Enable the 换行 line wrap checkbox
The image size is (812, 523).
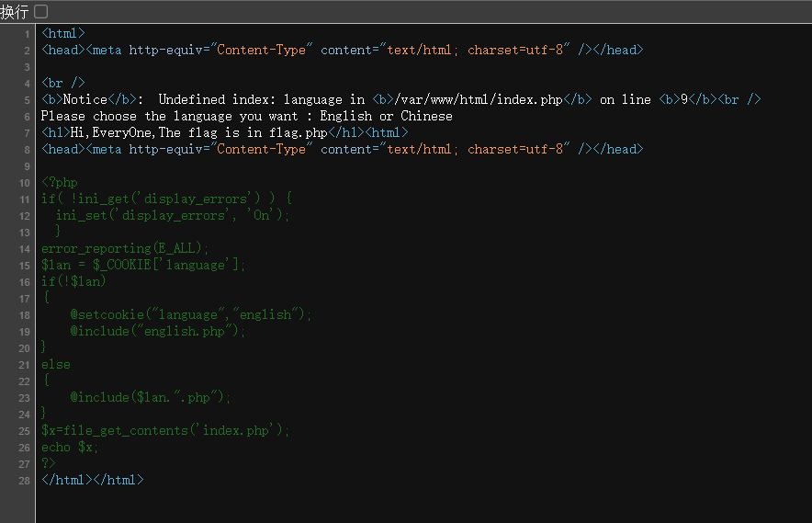click(41, 11)
